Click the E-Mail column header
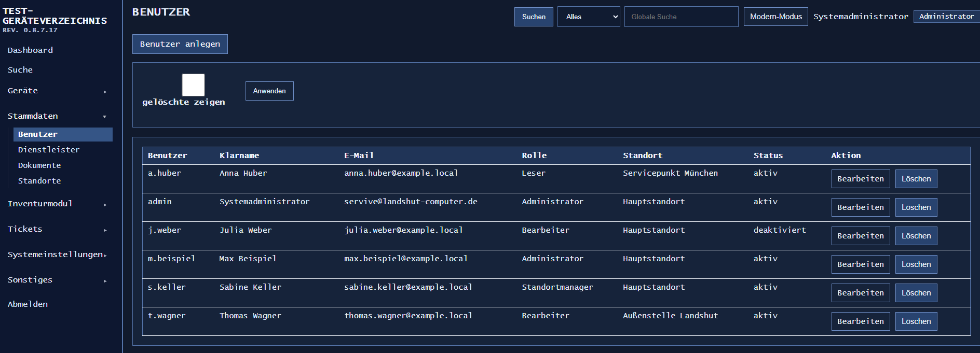This screenshot has height=353, width=980. coord(359,156)
